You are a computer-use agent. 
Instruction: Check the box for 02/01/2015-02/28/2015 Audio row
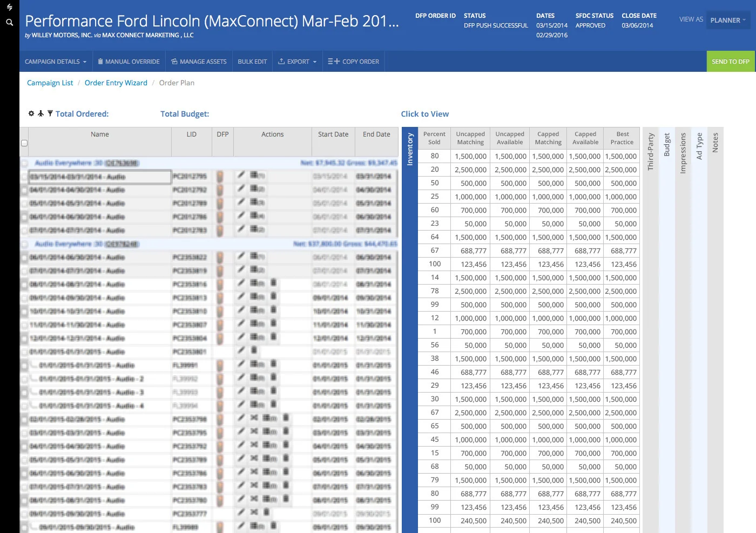(x=24, y=420)
